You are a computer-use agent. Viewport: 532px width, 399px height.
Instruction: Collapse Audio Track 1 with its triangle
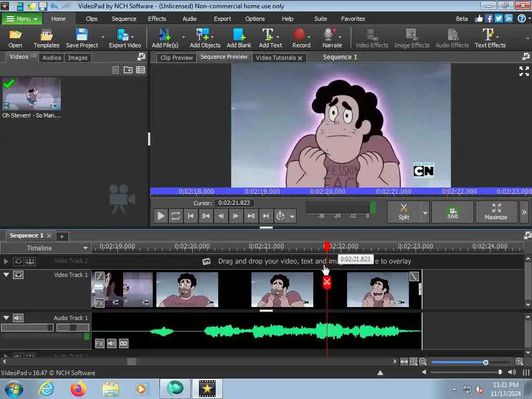tap(6, 317)
